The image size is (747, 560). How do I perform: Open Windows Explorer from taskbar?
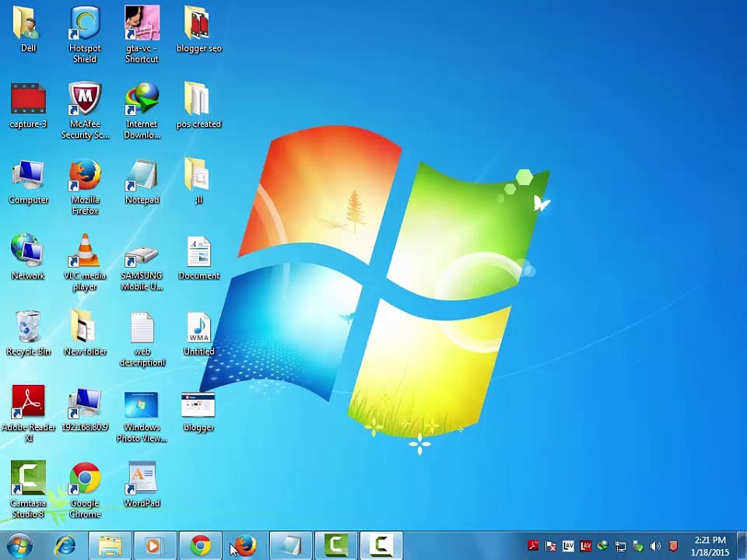110,546
